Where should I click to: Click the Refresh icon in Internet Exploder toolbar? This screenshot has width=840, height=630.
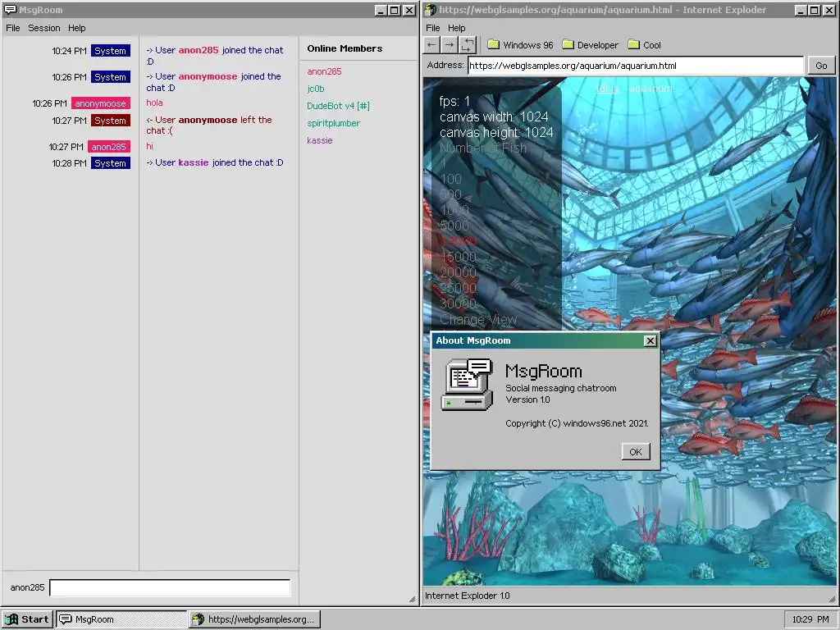point(468,45)
